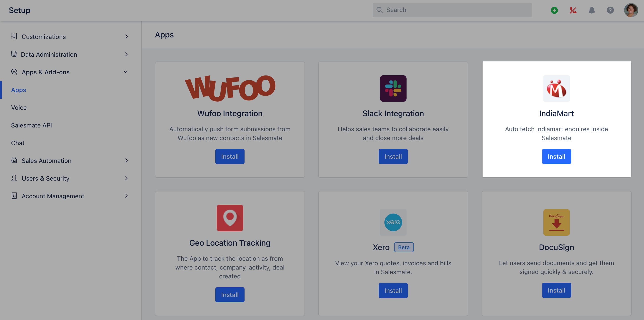Click the Customizations sliders icon
644x320 pixels.
pyautogui.click(x=14, y=37)
